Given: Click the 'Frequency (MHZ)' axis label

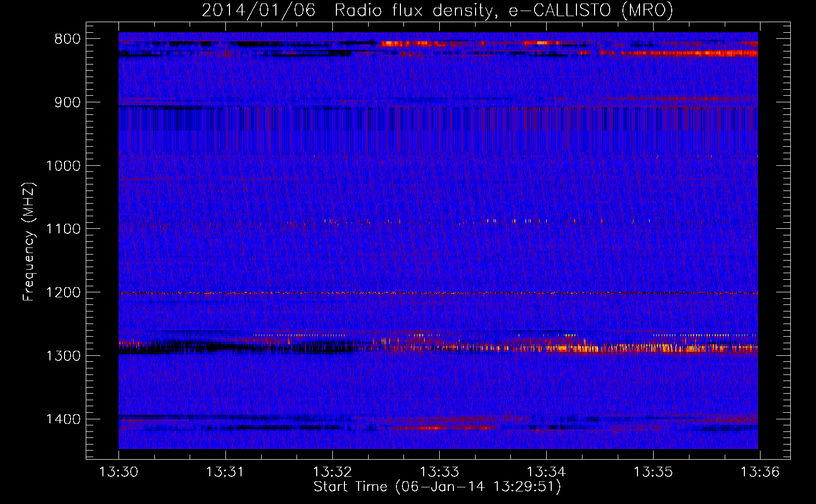Looking at the screenshot, I should click(29, 242).
